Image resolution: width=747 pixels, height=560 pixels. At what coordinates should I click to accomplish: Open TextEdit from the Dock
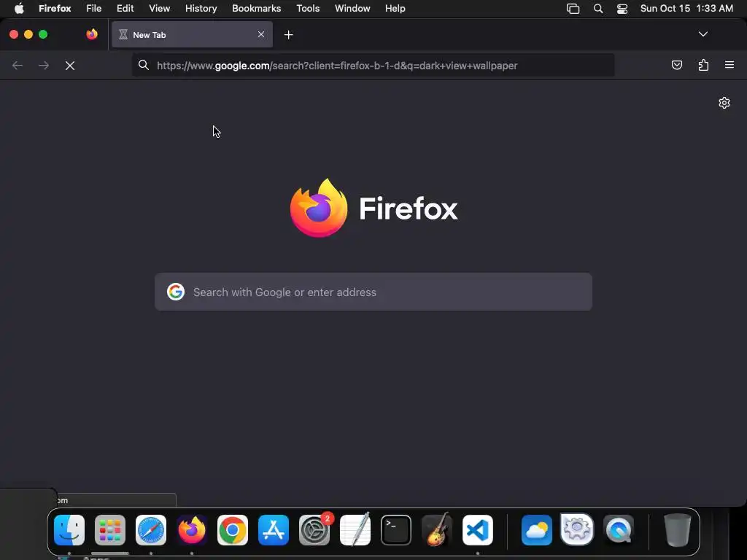355,529
